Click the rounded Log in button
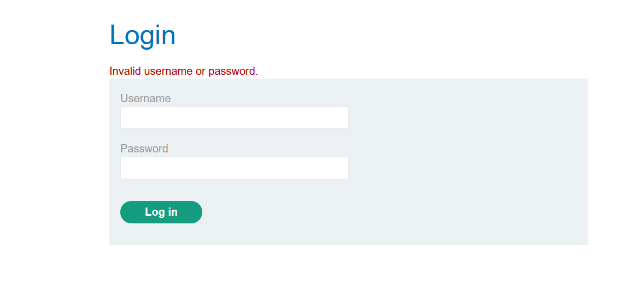The width and height of the screenshot is (644, 290). 161,212
